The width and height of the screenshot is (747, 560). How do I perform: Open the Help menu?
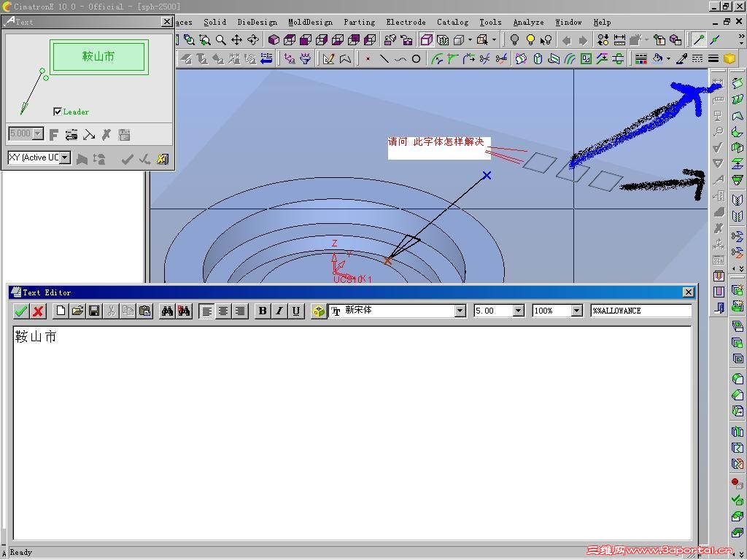pos(602,22)
